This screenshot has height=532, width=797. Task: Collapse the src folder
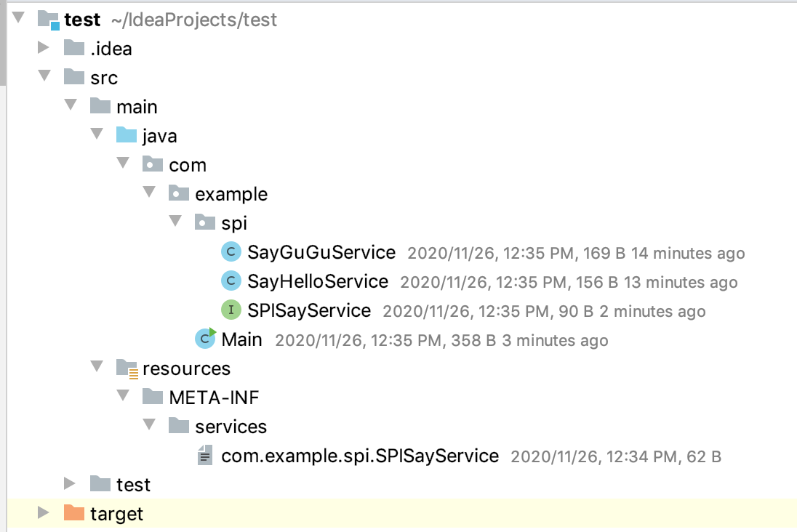click(44, 77)
